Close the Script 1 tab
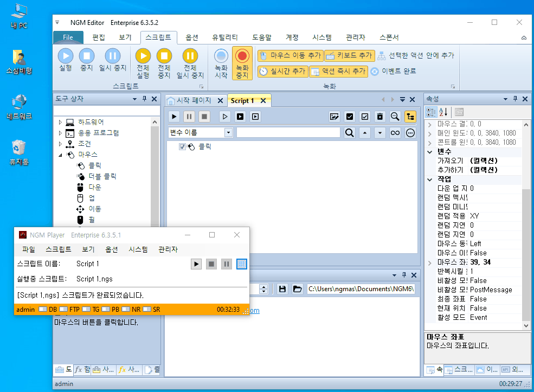Viewport: 534px width, 392px height. click(263, 100)
